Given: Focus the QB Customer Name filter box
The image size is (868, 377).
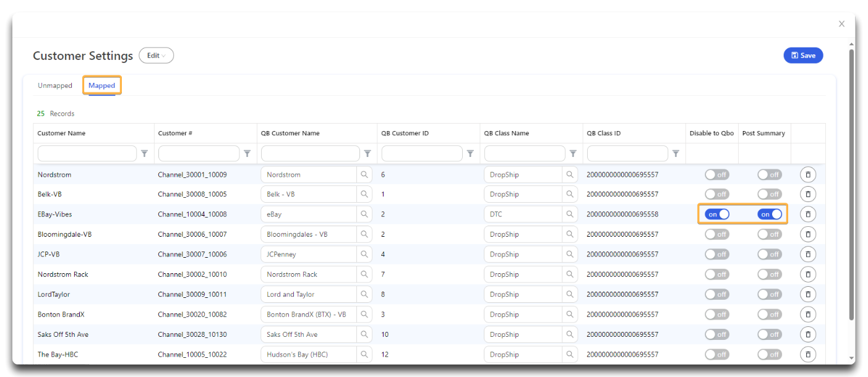Looking at the screenshot, I should pos(311,153).
